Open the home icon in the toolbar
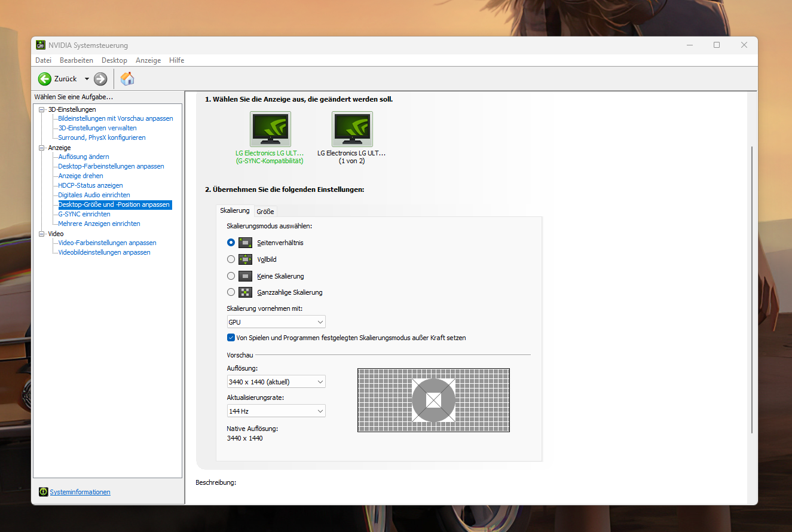 tap(127, 78)
